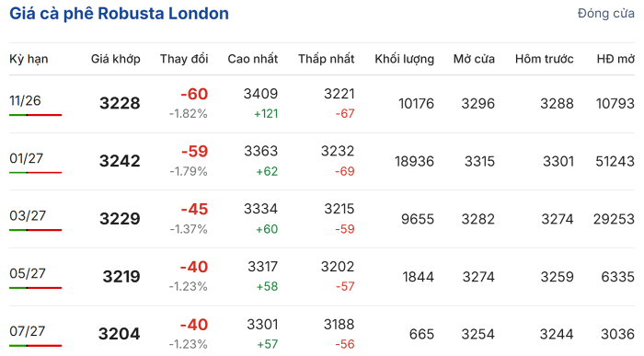The image size is (644, 356).
Task: Select the Mở cửa column header
Action: (x=474, y=59)
